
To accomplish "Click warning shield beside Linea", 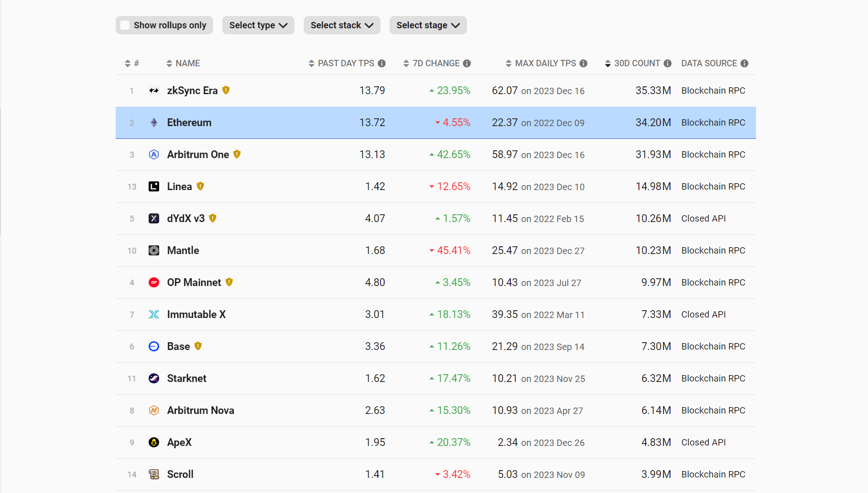I will [200, 186].
